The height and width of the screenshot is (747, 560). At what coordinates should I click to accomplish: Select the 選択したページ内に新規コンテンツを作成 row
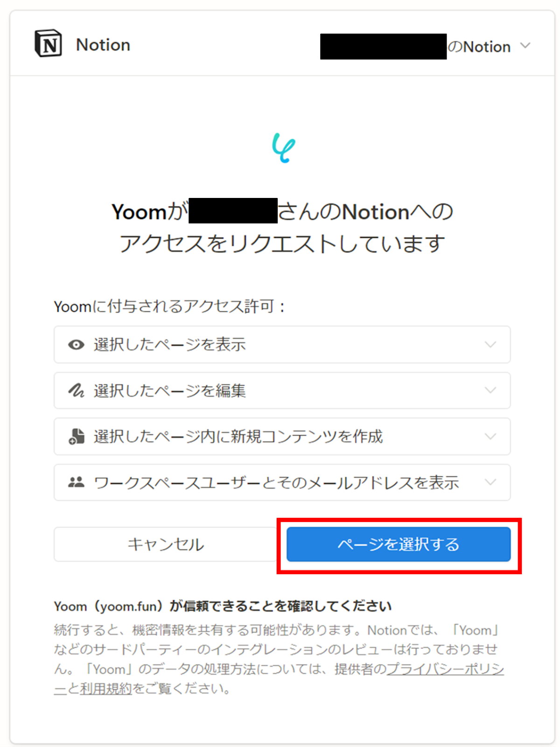[x=282, y=437]
